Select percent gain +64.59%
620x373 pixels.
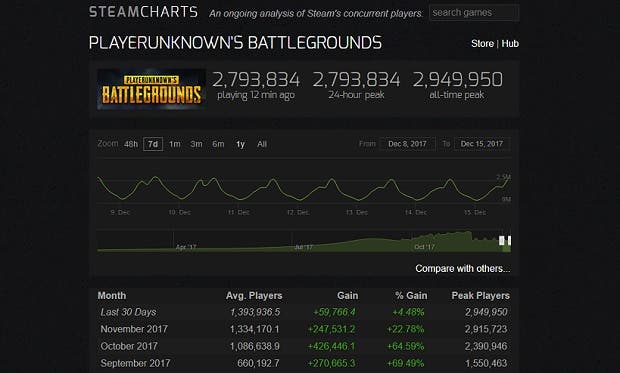point(405,346)
